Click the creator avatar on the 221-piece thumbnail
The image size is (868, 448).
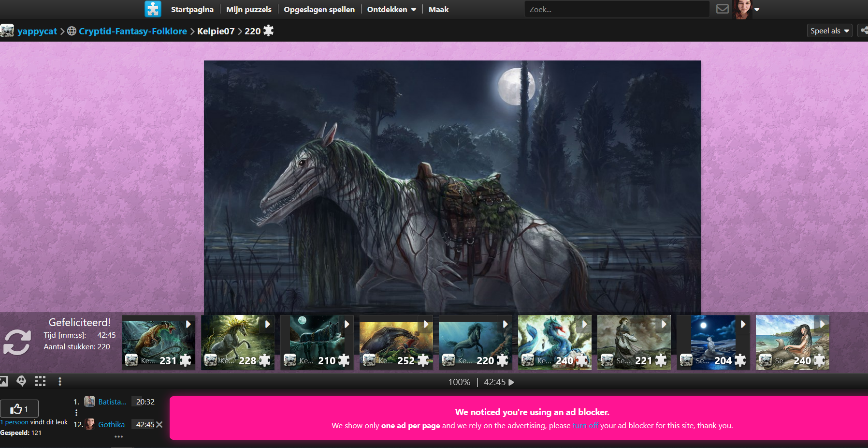point(607,360)
